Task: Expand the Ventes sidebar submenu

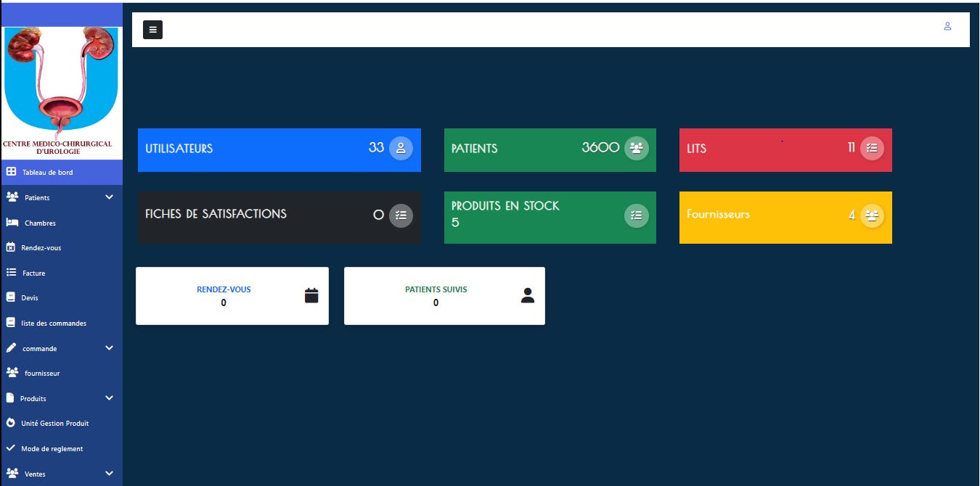Action: pos(109,474)
